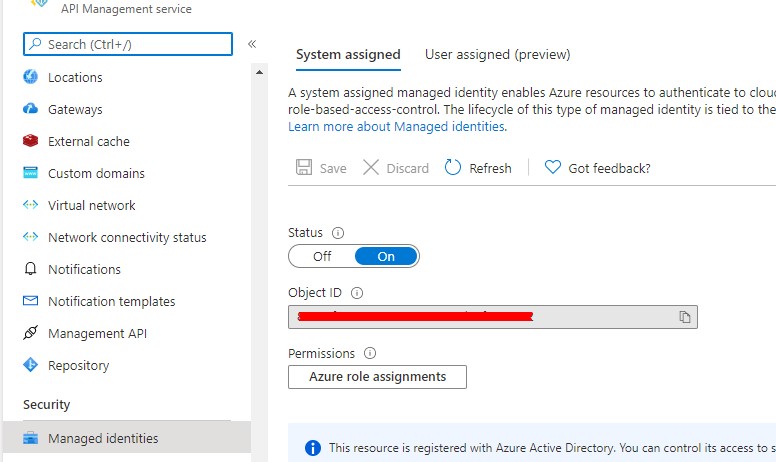The image size is (776, 462).
Task: Open Learn more about Managed identities link
Action: pos(396,127)
